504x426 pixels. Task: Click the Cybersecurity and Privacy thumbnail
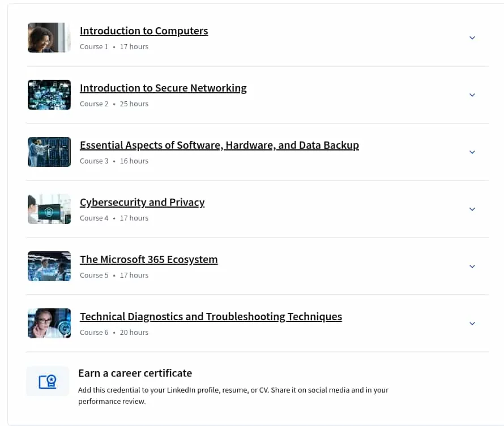pos(49,209)
